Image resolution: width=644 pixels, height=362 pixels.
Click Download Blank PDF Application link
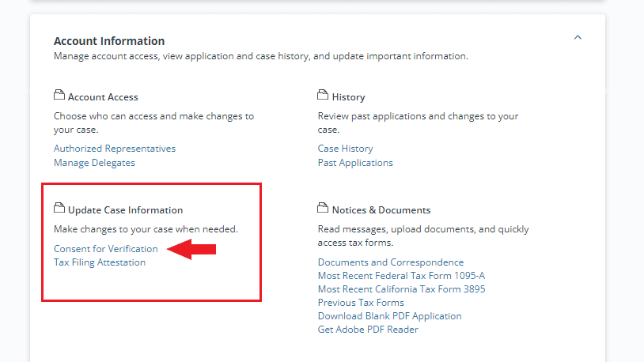[x=389, y=316]
